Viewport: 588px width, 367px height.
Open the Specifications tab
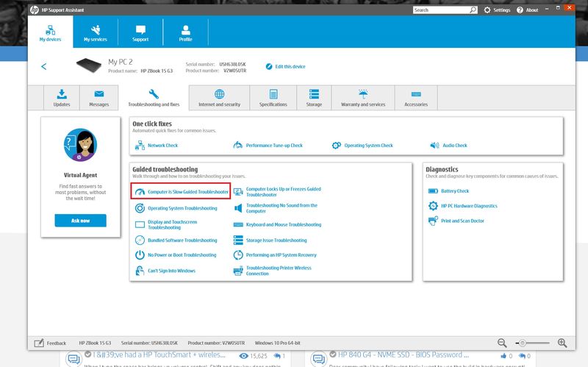click(x=273, y=98)
